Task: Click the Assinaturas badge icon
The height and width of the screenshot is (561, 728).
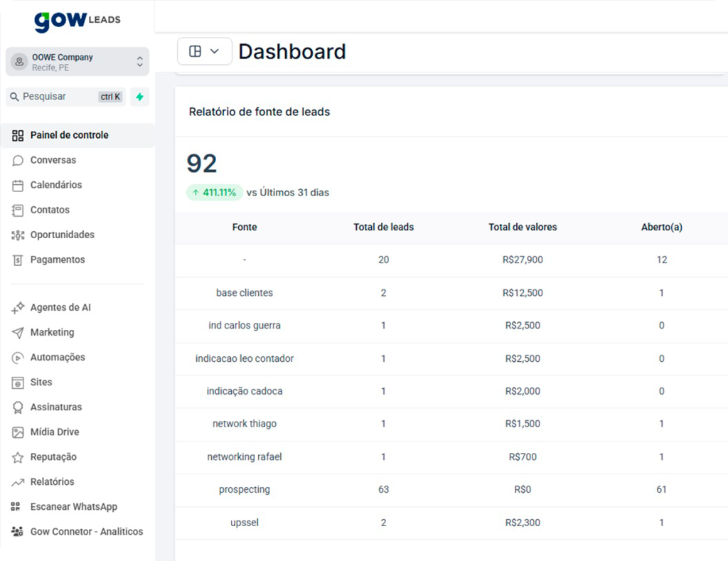Action: 18,407
